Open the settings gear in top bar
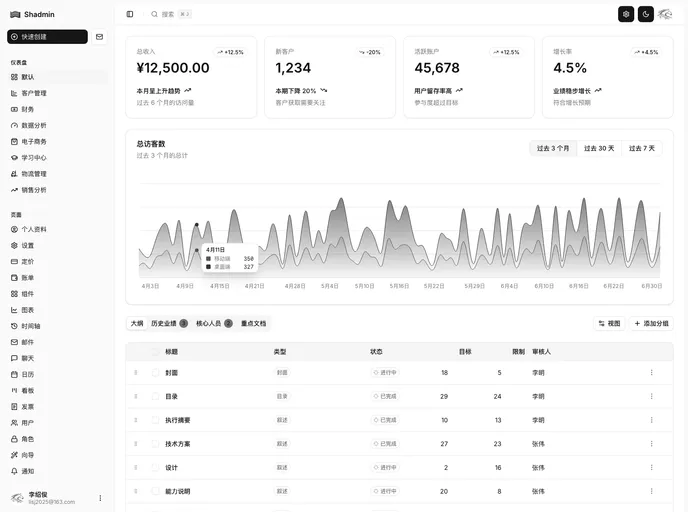Viewport: 688px width, 512px height. [x=626, y=14]
